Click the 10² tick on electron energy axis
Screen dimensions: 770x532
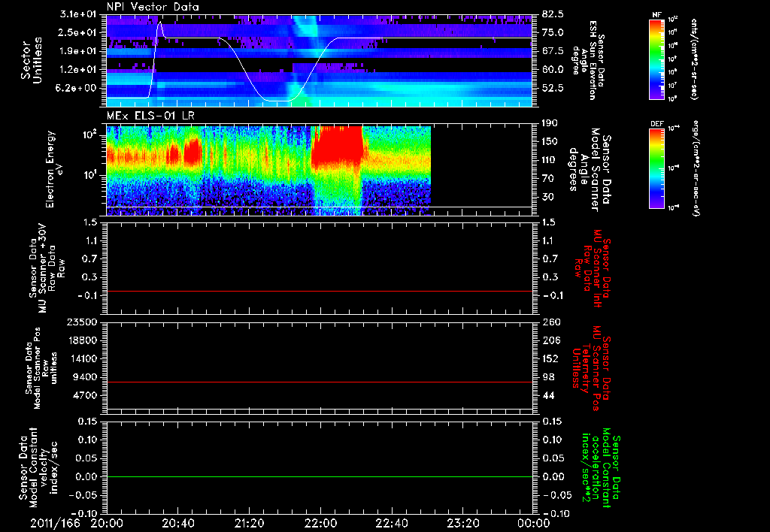pos(89,134)
